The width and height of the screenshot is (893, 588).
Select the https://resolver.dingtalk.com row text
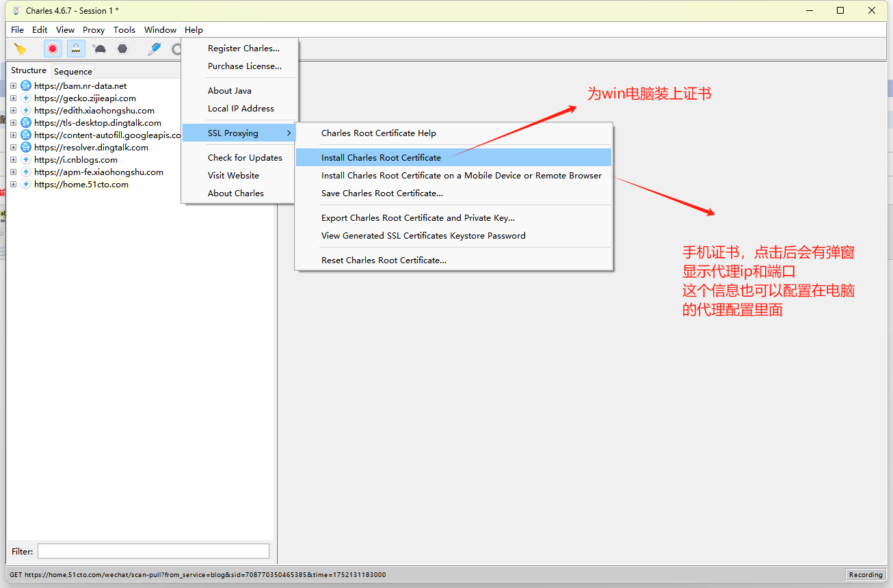(x=91, y=147)
